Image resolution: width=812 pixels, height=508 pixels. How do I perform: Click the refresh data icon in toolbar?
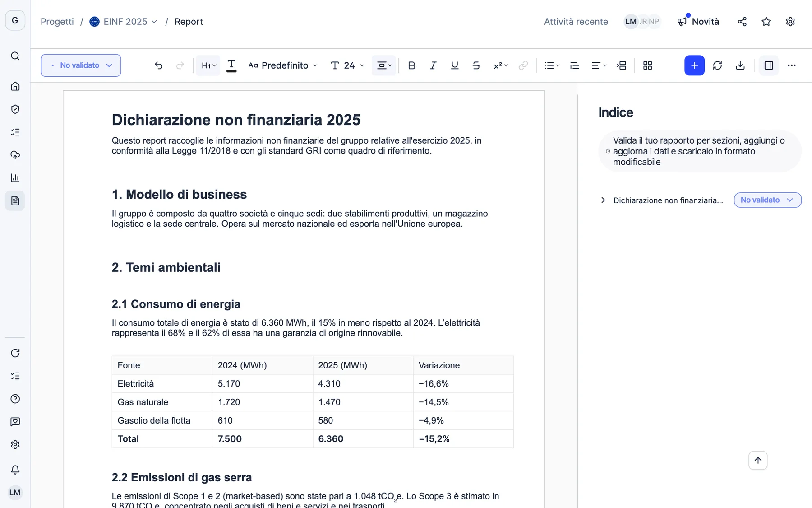(x=717, y=65)
